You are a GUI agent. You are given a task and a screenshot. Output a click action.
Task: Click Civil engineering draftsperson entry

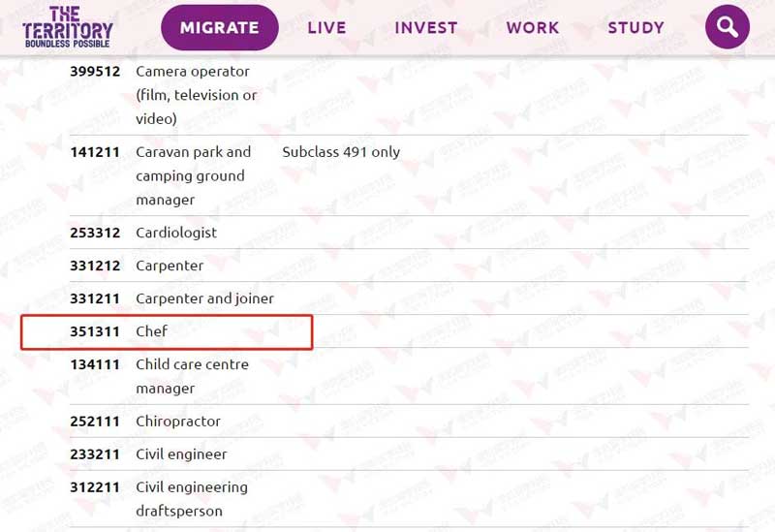(192, 499)
